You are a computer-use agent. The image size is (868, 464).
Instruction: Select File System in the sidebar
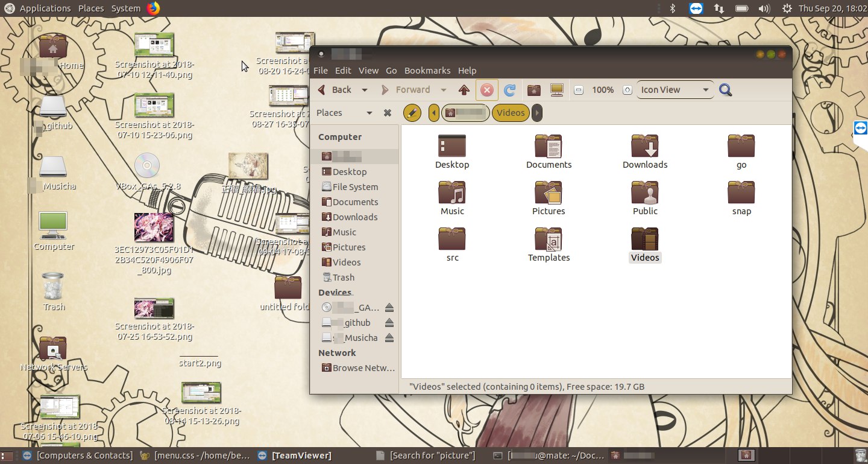354,187
